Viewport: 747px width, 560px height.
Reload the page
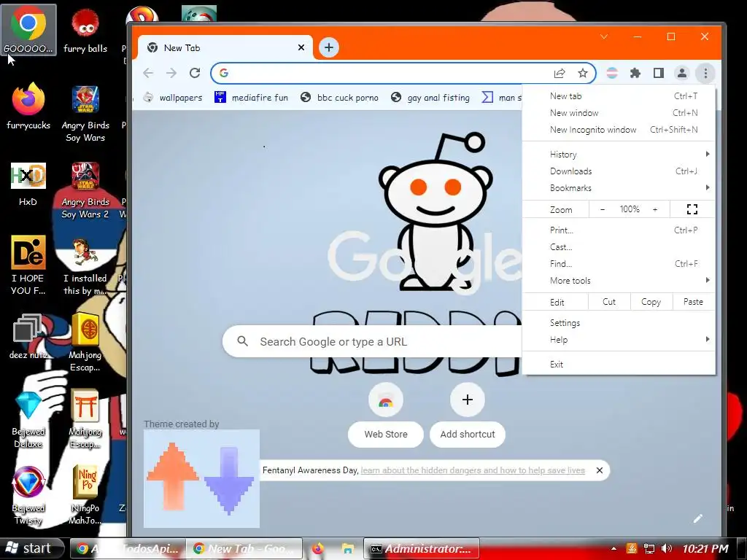pyautogui.click(x=194, y=73)
